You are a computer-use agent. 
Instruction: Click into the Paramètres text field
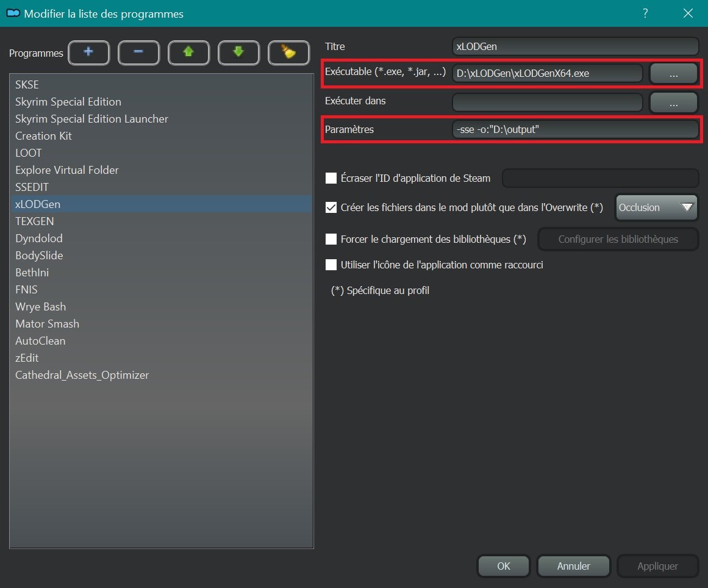(x=575, y=129)
